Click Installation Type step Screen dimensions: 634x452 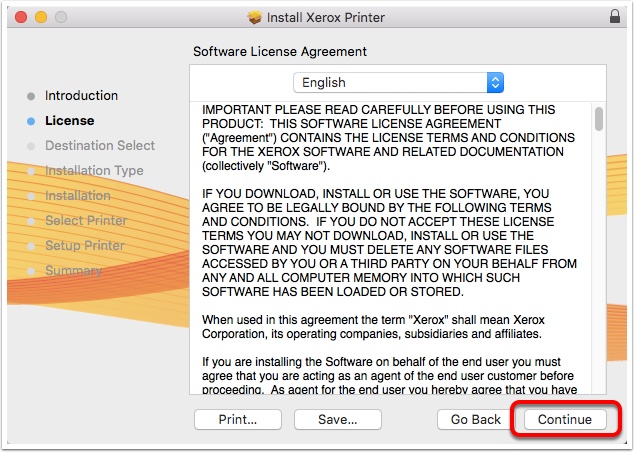(94, 170)
